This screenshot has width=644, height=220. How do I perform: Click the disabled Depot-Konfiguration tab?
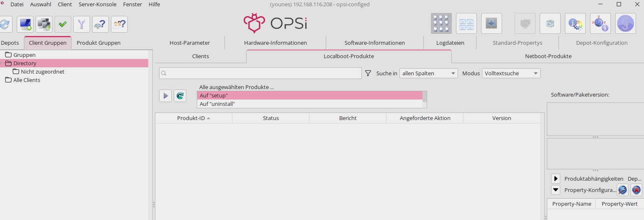[x=602, y=43]
